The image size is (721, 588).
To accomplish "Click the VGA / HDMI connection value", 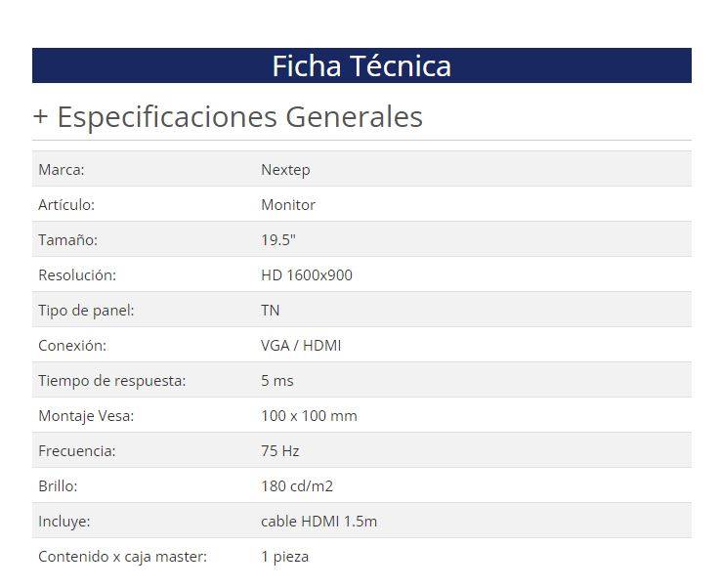I will [x=301, y=346].
